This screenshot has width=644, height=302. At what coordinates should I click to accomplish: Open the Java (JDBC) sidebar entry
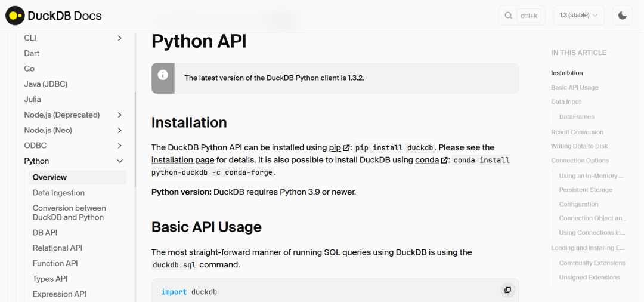(45, 84)
